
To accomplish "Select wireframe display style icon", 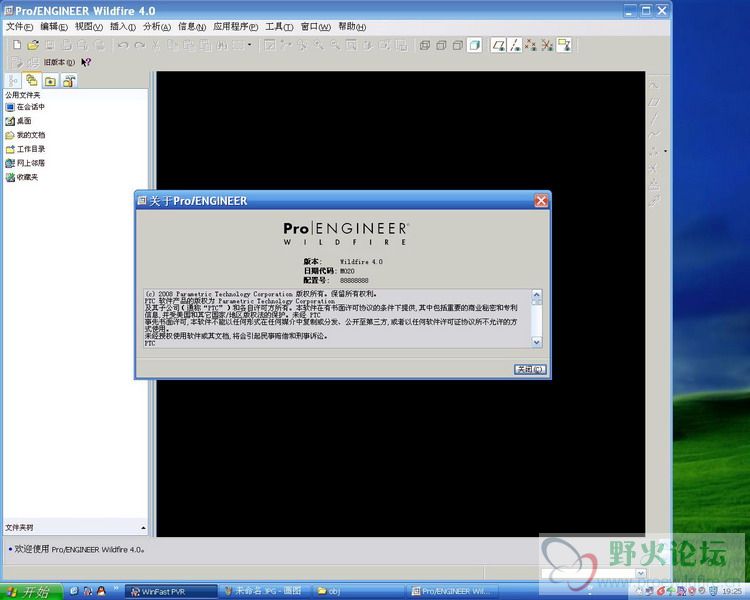I will [x=424, y=45].
